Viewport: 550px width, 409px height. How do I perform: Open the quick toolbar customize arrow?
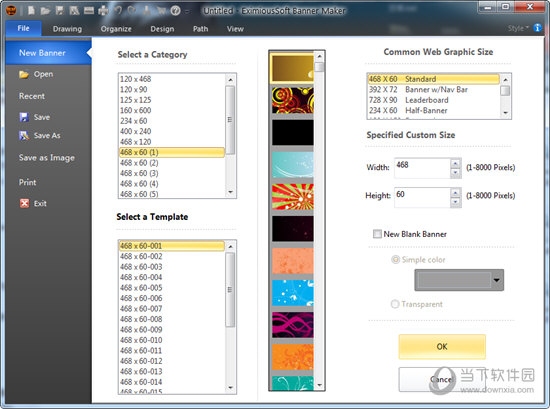point(187,11)
